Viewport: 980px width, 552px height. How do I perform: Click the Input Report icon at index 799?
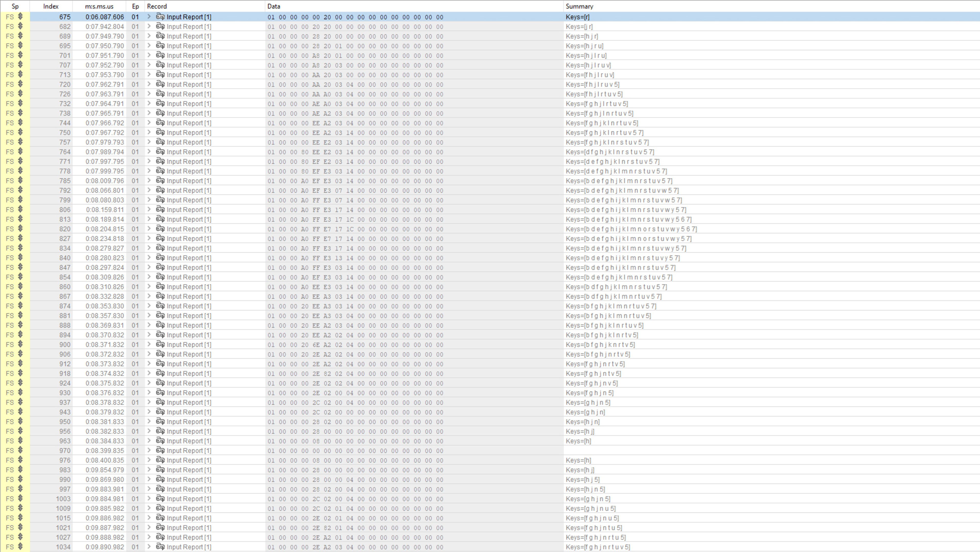(x=160, y=200)
